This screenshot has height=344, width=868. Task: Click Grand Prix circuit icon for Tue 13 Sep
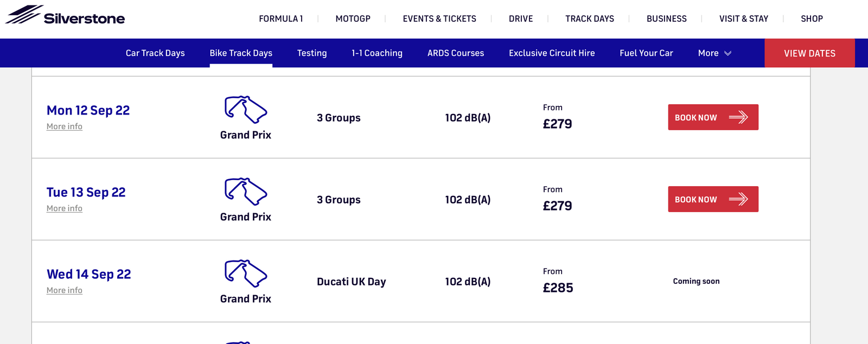(x=246, y=191)
